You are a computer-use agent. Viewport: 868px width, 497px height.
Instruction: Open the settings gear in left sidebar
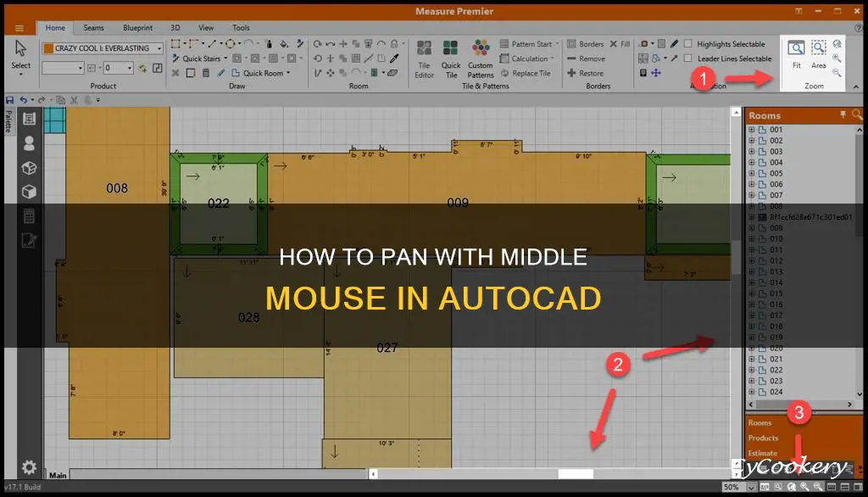point(29,467)
